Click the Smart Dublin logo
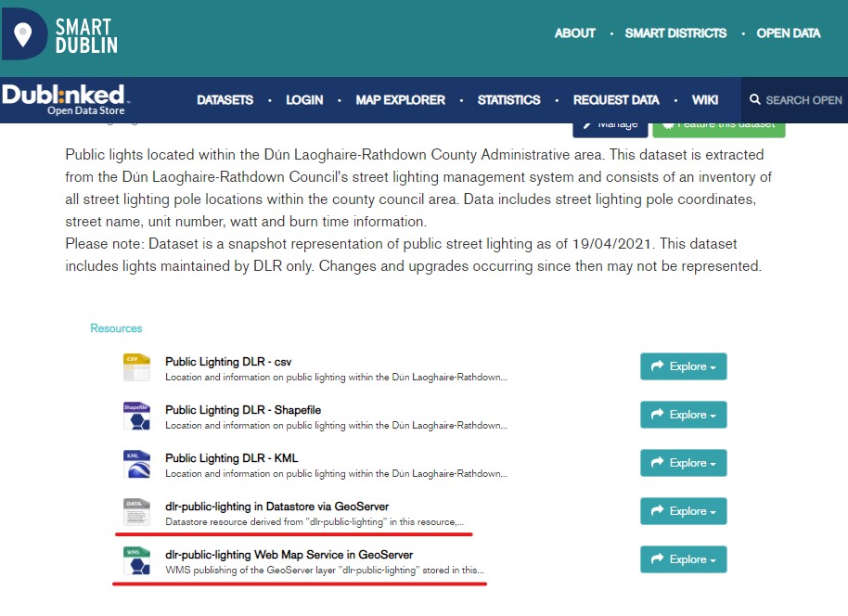This screenshot has width=848, height=616. point(61,33)
